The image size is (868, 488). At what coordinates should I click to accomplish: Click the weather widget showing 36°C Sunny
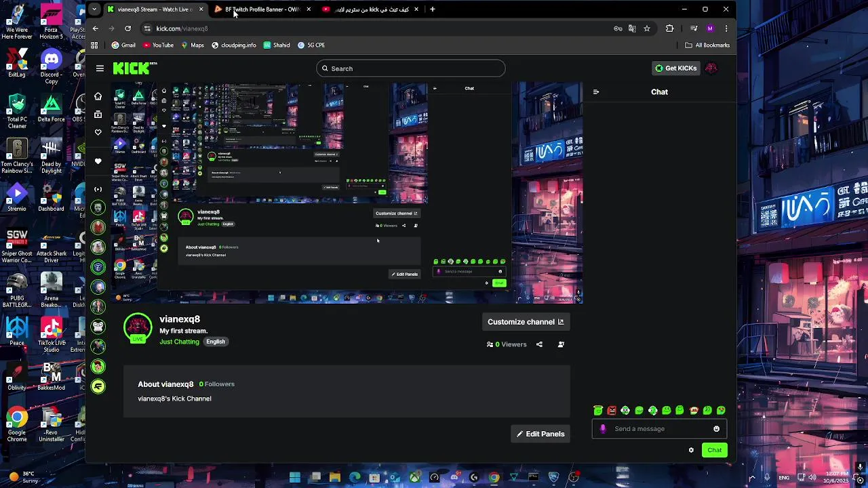coord(23,477)
